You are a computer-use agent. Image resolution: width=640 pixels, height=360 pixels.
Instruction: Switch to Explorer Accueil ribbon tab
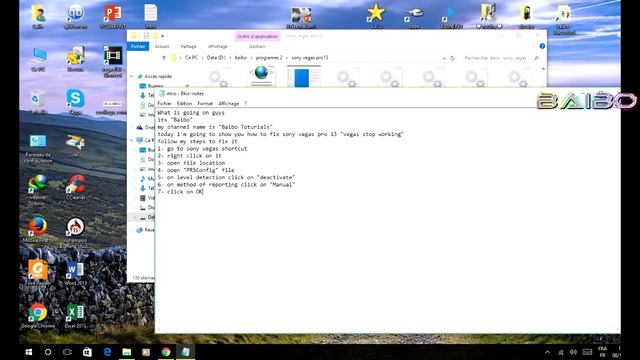(162, 47)
